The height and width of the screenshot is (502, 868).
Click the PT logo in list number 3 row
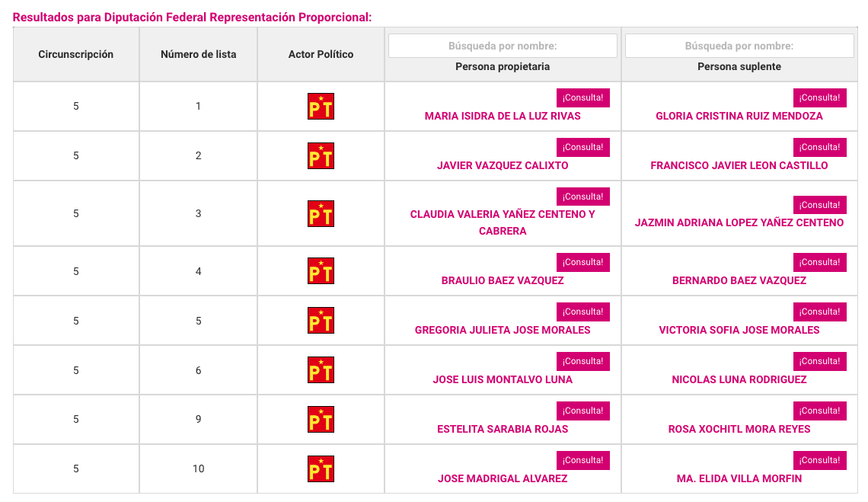click(x=321, y=213)
